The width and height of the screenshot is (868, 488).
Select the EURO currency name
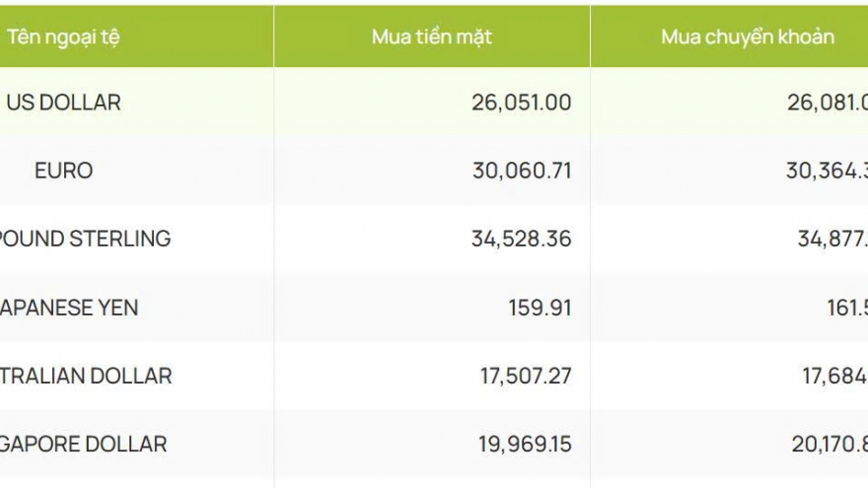click(x=64, y=171)
